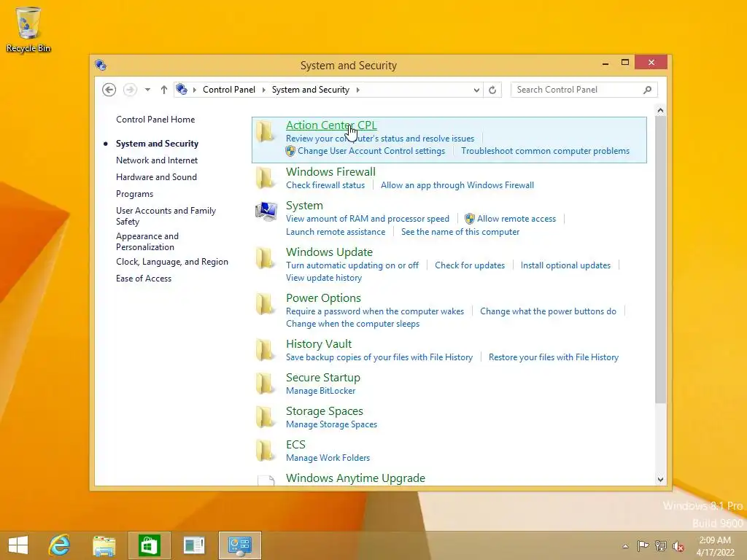Viewport: 747px width, 560px height.
Task: Click Launch remote assistance link
Action: (x=336, y=232)
